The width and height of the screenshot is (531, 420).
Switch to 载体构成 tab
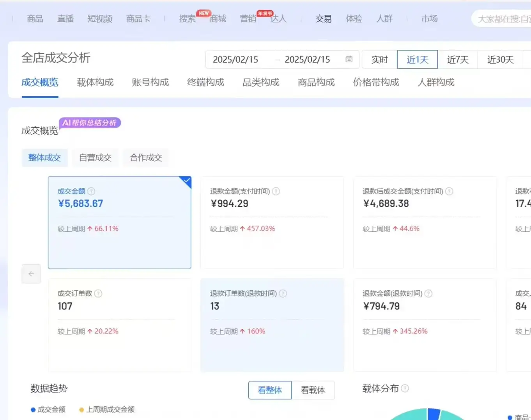pyautogui.click(x=95, y=82)
